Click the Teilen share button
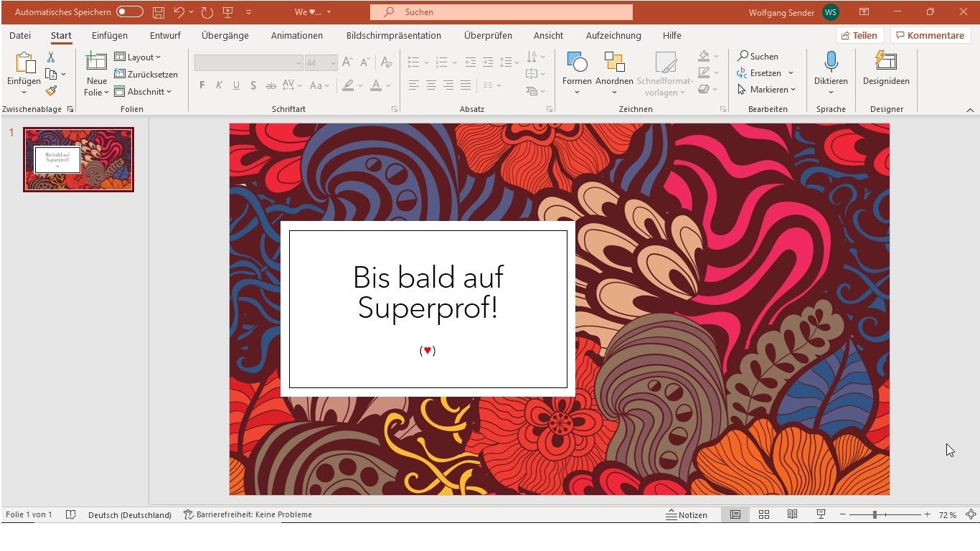This screenshot has width=980, height=551. (859, 35)
